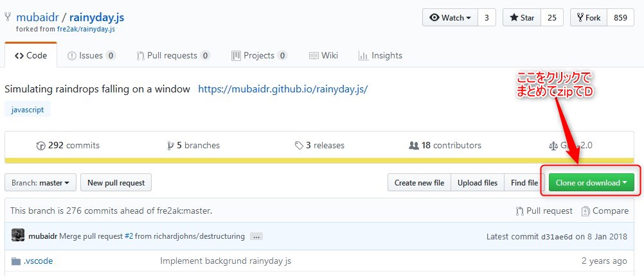644x276 pixels.
Task: Click the Insights bar graph icon
Action: [363, 55]
